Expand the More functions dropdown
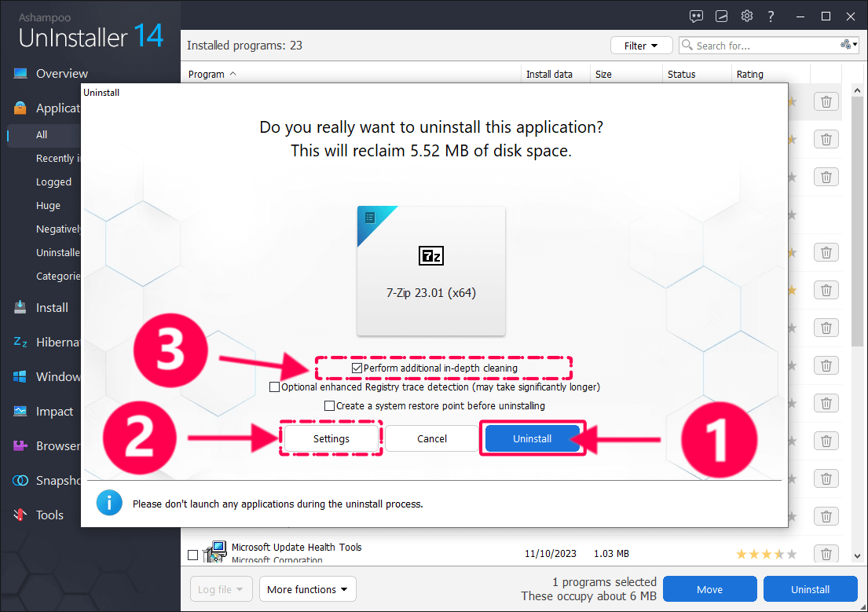Image resolution: width=868 pixels, height=612 pixels. point(309,589)
